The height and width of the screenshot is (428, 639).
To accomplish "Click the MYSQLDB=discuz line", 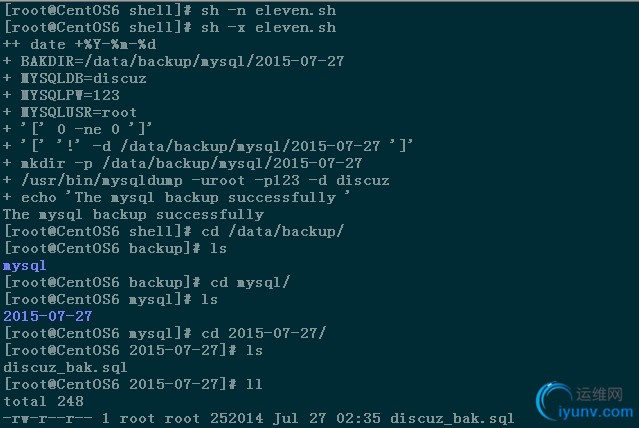I will coord(75,78).
